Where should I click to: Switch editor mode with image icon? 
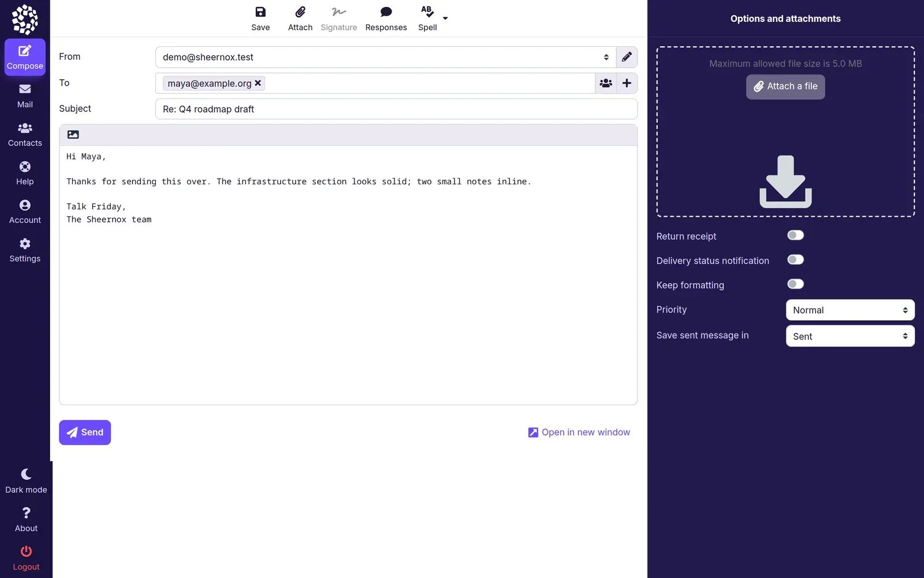coord(73,135)
